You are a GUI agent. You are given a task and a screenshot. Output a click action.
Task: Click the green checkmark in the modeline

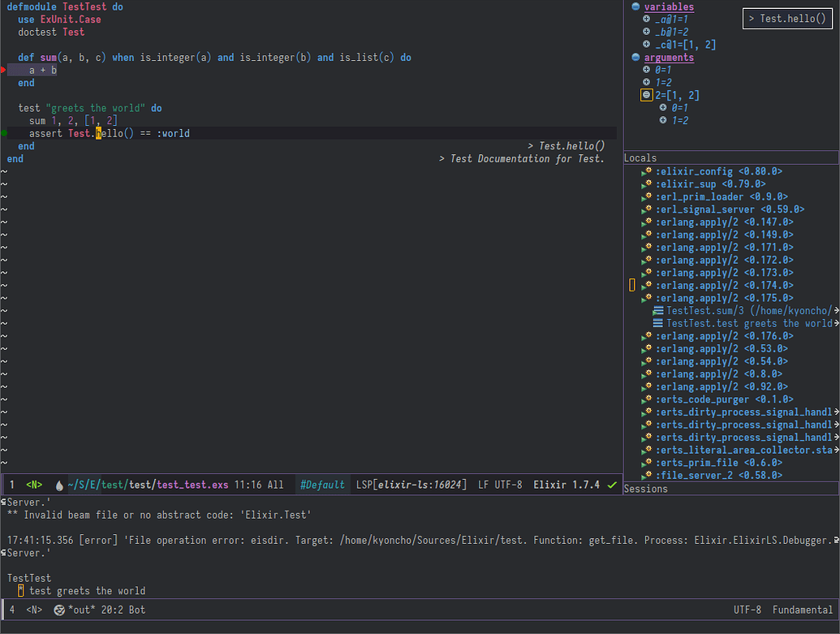click(612, 485)
